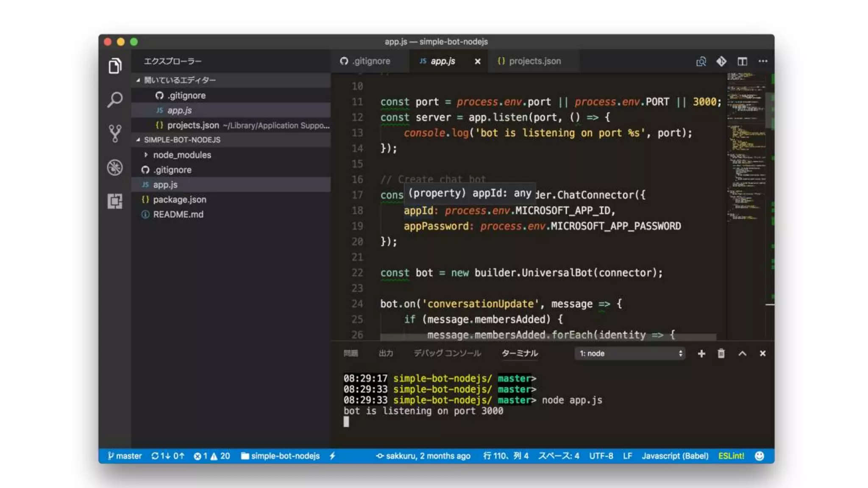
Task: Open the Extensions view icon
Action: (x=115, y=201)
